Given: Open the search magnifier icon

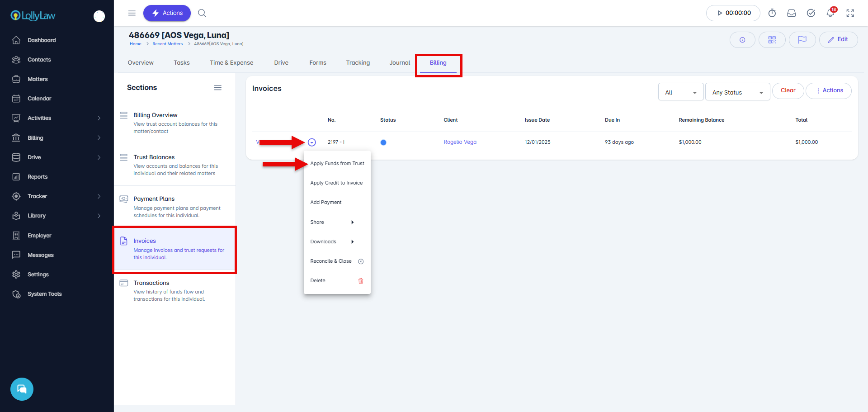Looking at the screenshot, I should [x=202, y=13].
